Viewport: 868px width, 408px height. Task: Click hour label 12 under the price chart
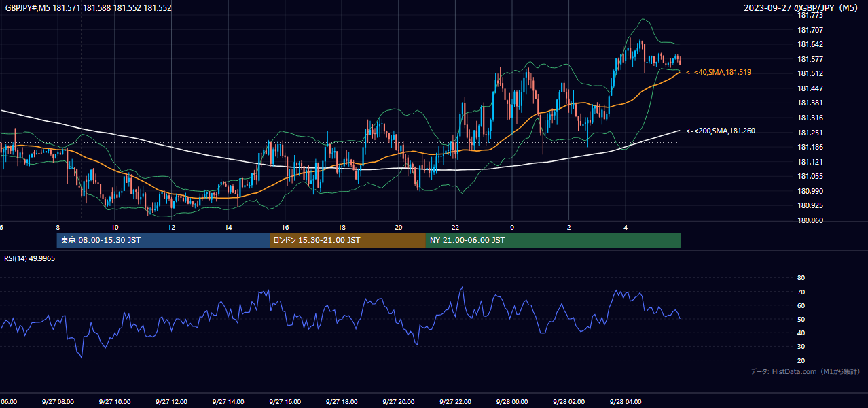coord(172,228)
